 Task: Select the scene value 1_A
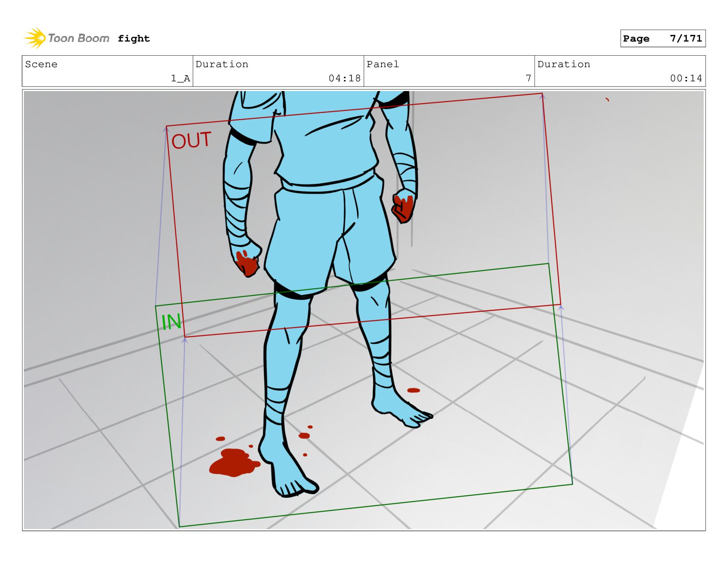181,78
